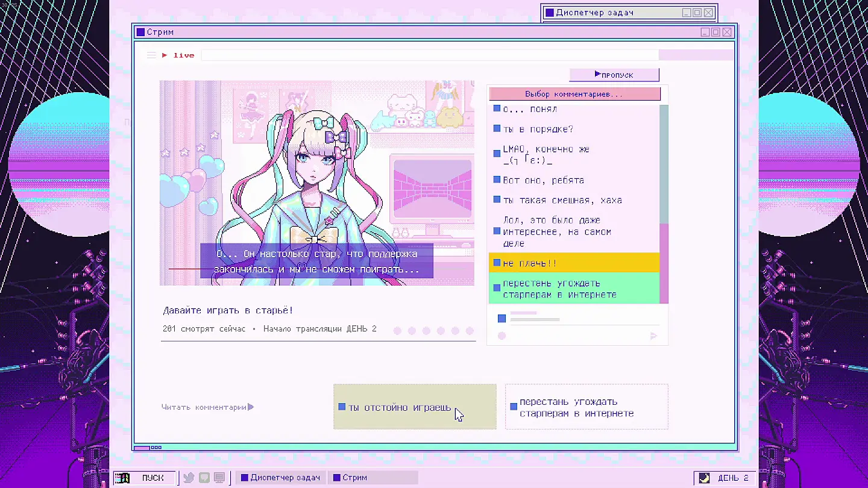Switch to Стрим in the taskbar
Image resolution: width=868 pixels, height=488 pixels.
[x=373, y=478]
